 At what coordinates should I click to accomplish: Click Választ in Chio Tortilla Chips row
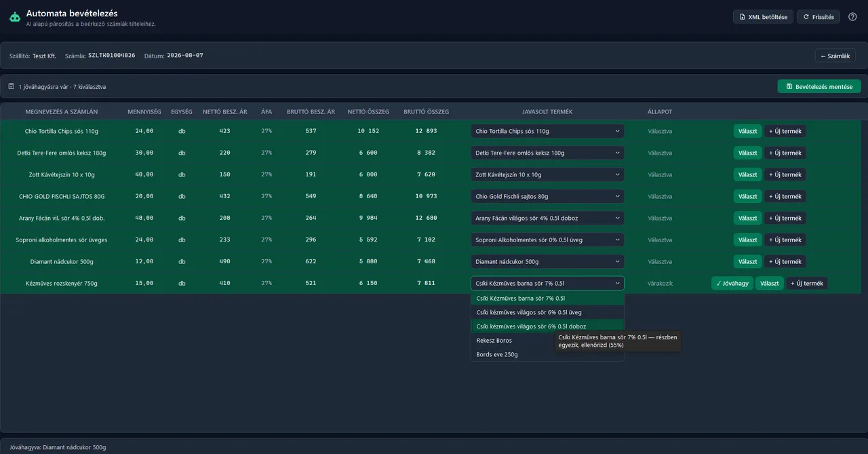747,131
